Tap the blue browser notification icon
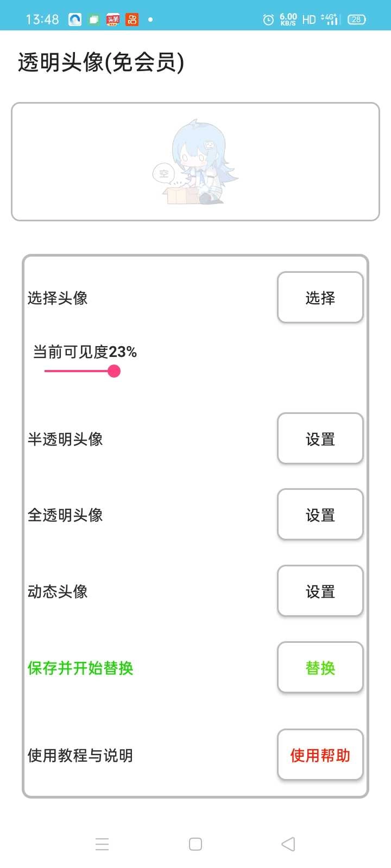This screenshot has width=391, height=868. [x=75, y=20]
